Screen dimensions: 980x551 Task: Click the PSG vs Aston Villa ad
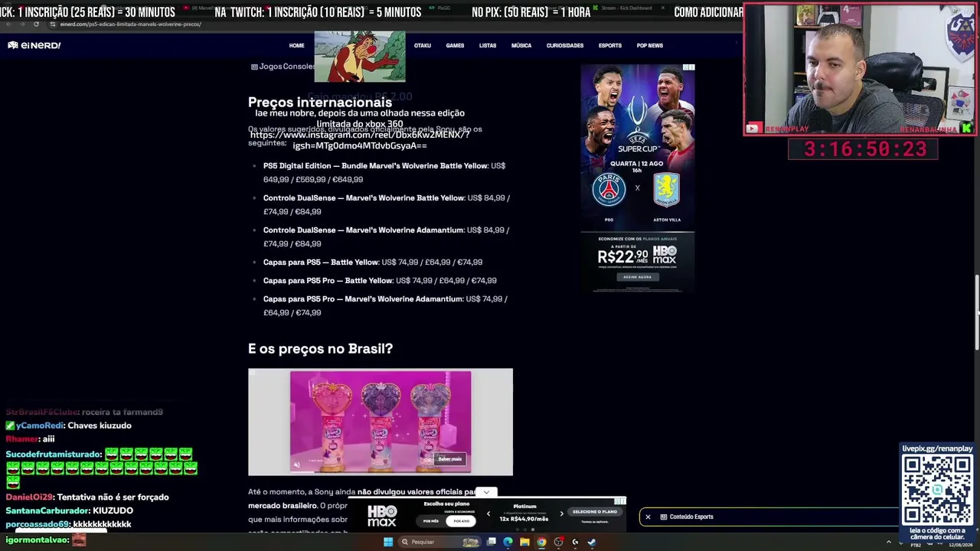coord(638,178)
